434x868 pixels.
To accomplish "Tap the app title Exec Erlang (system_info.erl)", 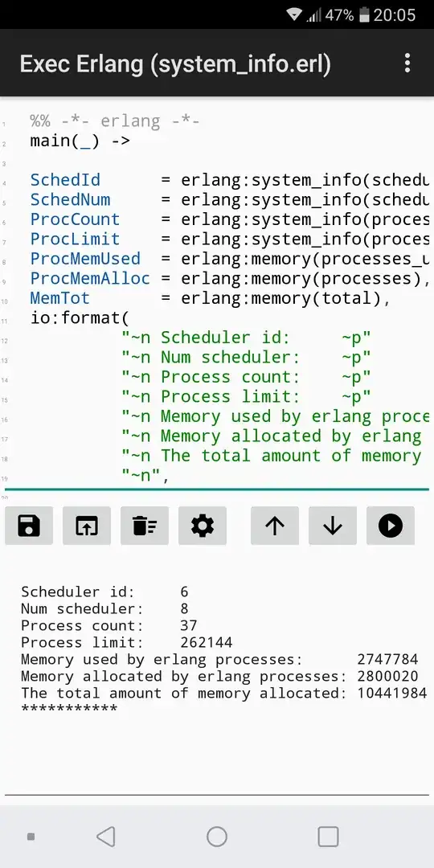I will click(x=175, y=64).
